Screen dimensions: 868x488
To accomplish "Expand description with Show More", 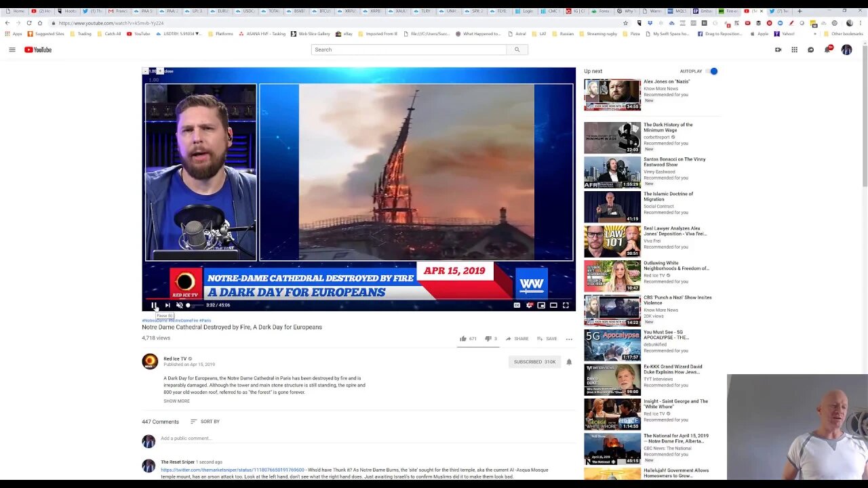I will (176, 401).
